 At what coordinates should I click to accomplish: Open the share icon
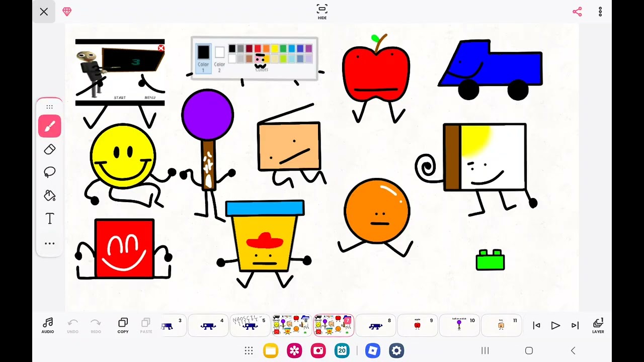click(577, 12)
